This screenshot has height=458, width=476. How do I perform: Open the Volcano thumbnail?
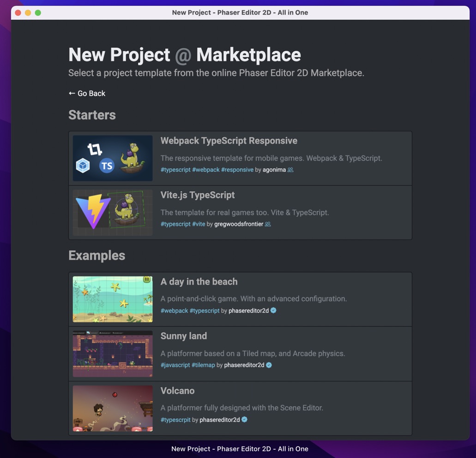(x=113, y=409)
